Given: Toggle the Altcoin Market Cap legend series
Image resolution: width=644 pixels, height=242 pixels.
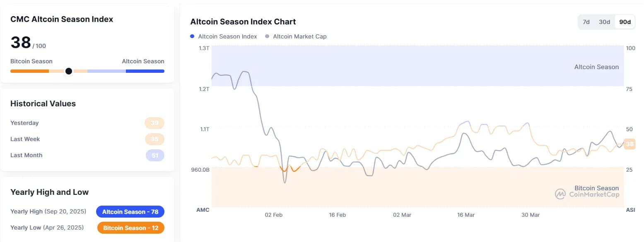Looking at the screenshot, I should click(296, 36).
